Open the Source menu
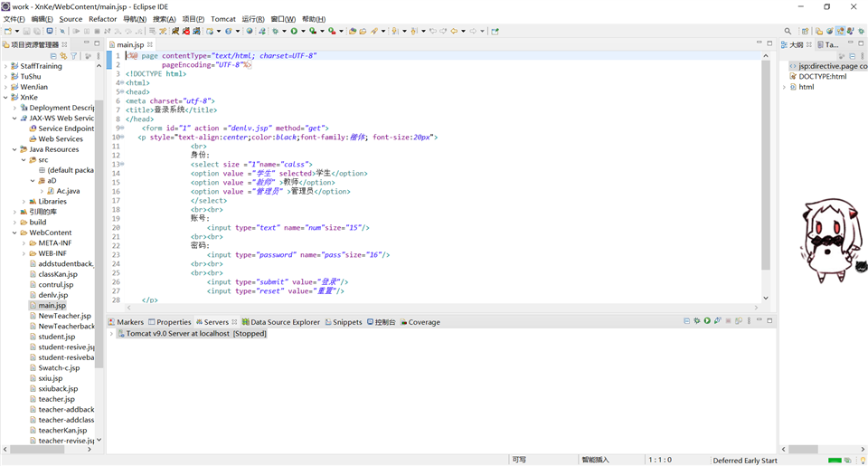 tap(71, 19)
